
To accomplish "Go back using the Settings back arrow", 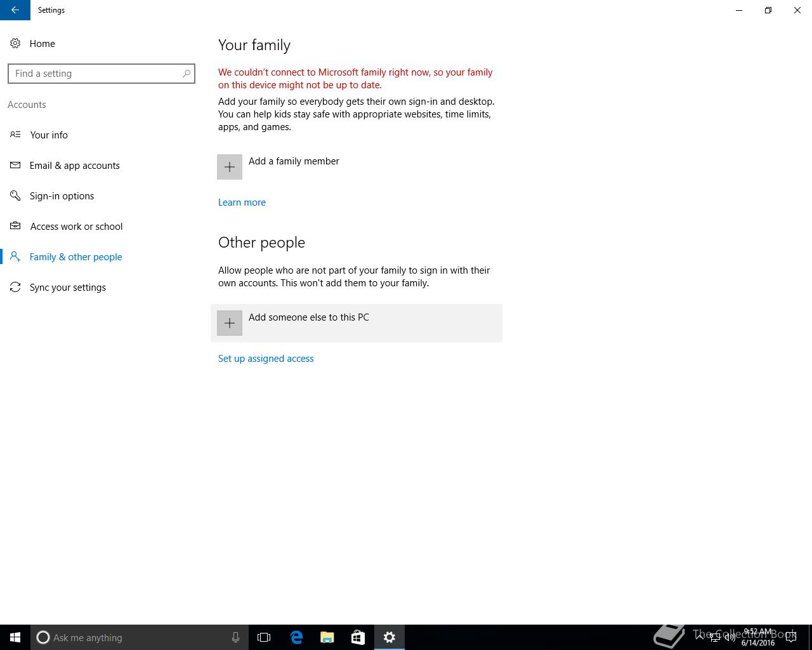I will coord(15,10).
